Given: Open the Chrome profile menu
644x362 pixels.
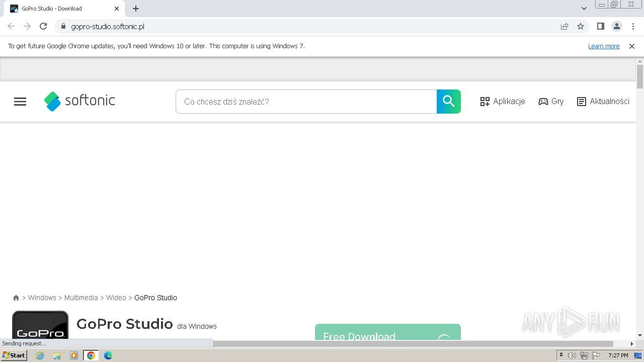Looking at the screenshot, I should coord(617,26).
